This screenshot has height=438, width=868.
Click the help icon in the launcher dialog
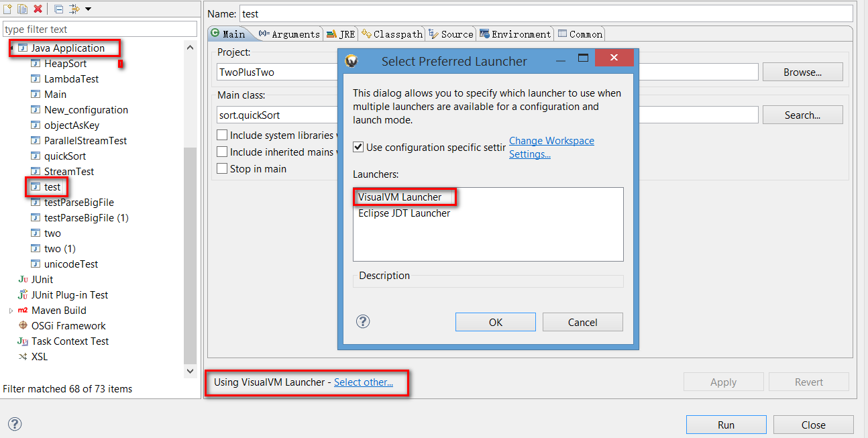tap(363, 321)
